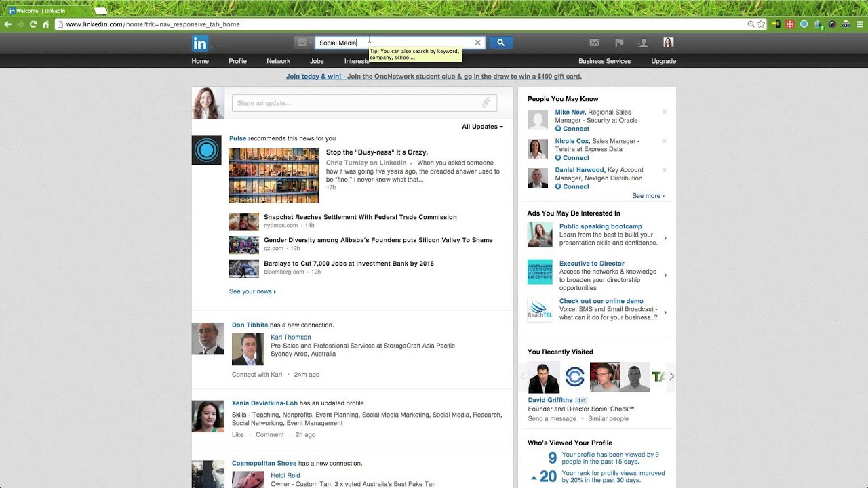This screenshot has height=488, width=868.
Task: Open the messages envelope icon
Action: [x=595, y=43]
